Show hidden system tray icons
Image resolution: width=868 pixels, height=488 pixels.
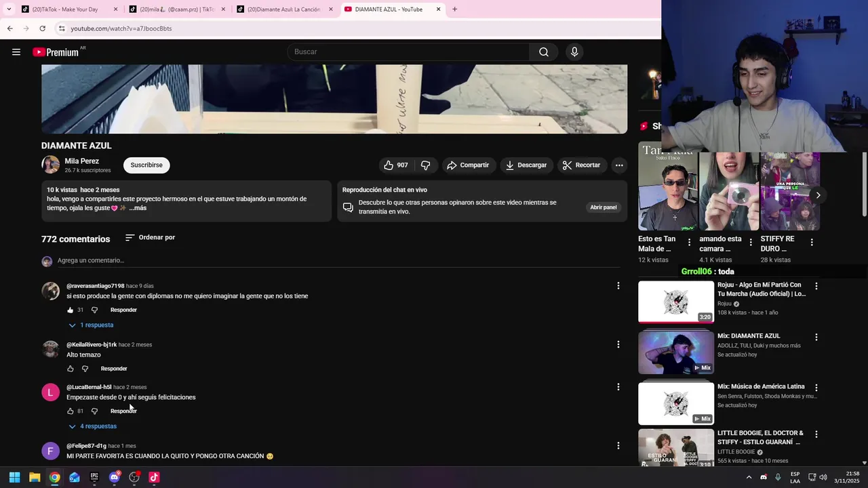pos(749,477)
